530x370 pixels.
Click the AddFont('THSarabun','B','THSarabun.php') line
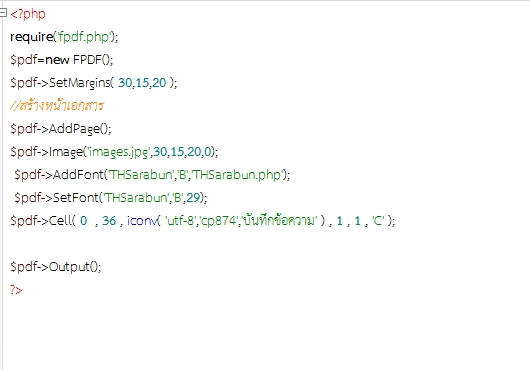(152, 175)
